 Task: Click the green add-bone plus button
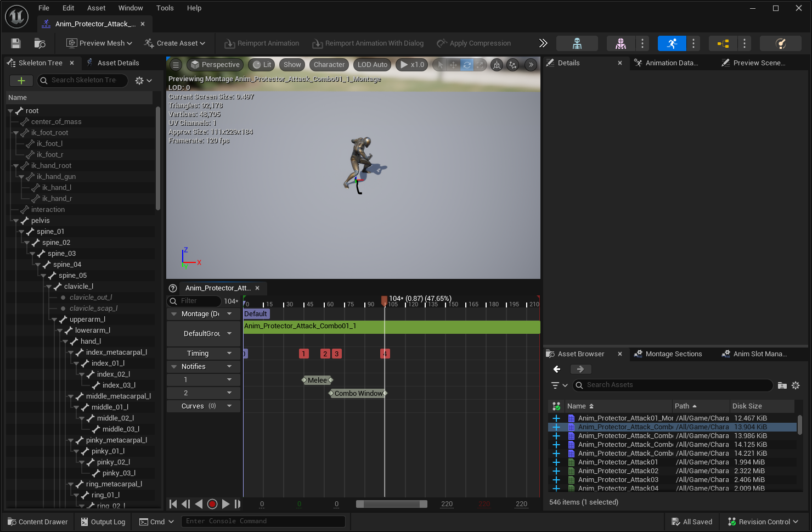[21, 81]
